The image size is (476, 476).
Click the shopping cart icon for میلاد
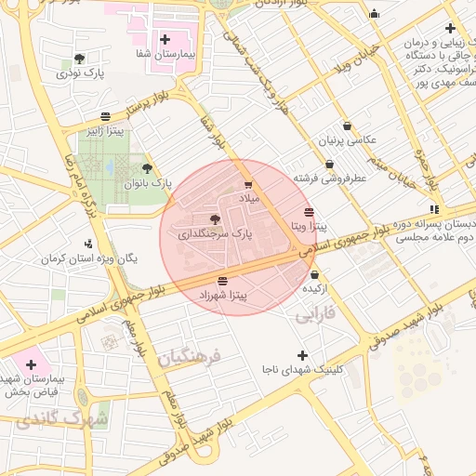(248, 185)
